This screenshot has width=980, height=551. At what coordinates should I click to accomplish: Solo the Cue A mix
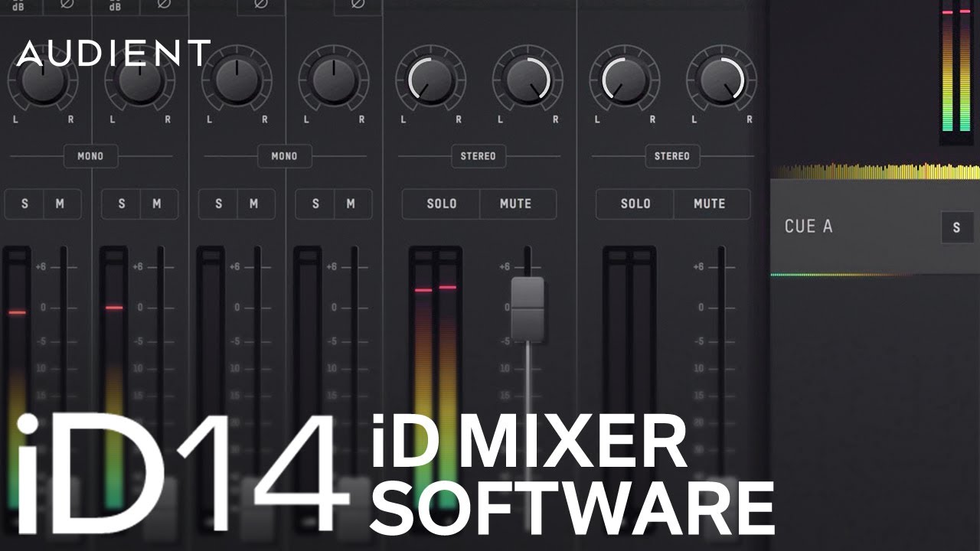tap(957, 227)
